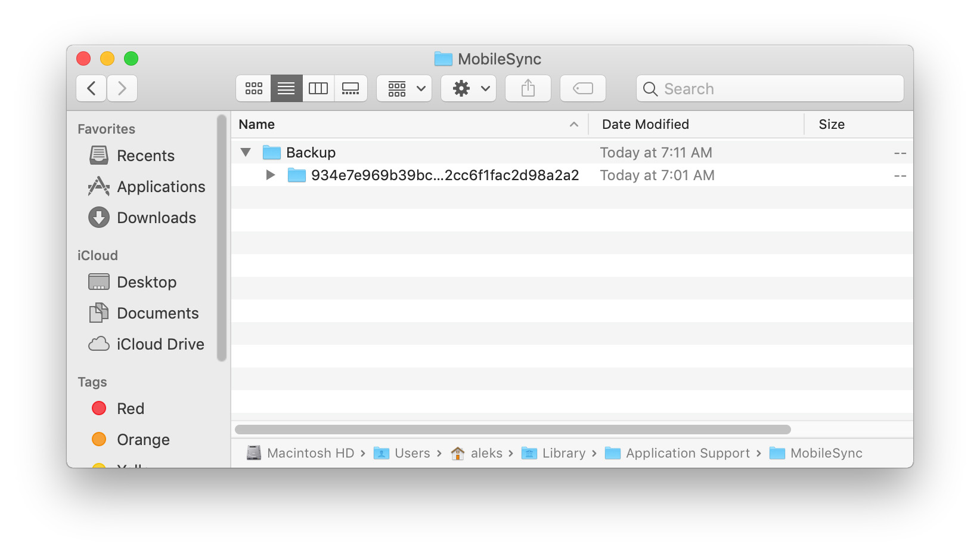Click the Applications sidebar icon
The height and width of the screenshot is (556, 980).
tap(99, 186)
